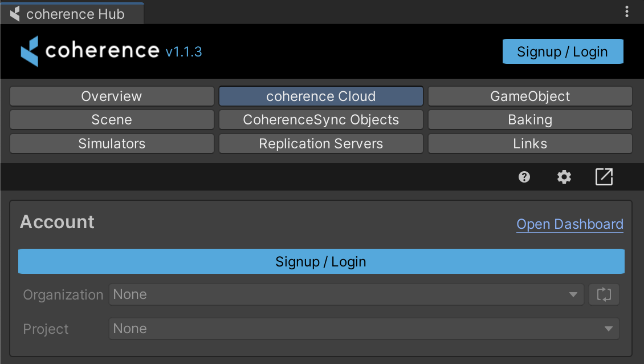Open the GameObject tab
The height and width of the screenshot is (364, 644).
pos(530,96)
